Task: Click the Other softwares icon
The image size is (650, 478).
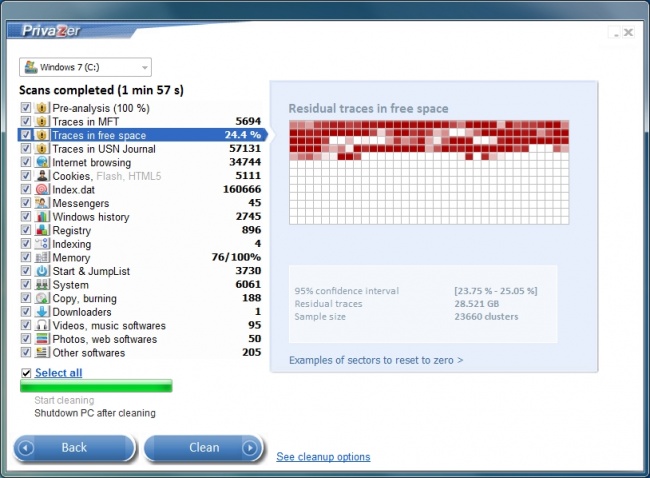Action: [x=42, y=353]
